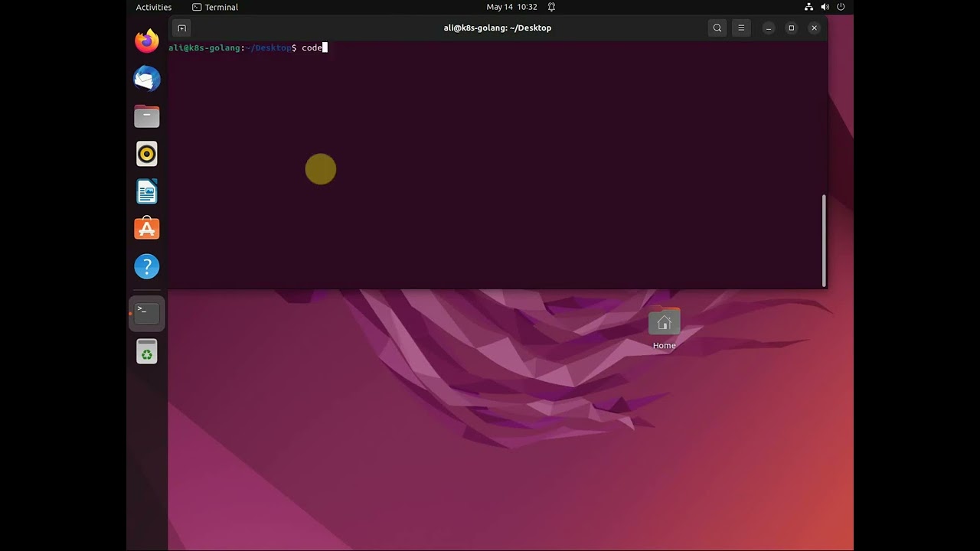
Task: Open the Help icon in dock
Action: 146,266
